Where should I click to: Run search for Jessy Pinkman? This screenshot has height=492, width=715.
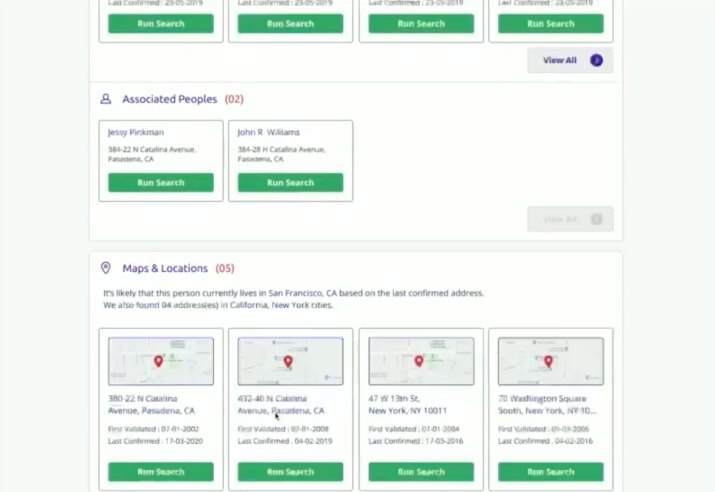[x=161, y=182]
